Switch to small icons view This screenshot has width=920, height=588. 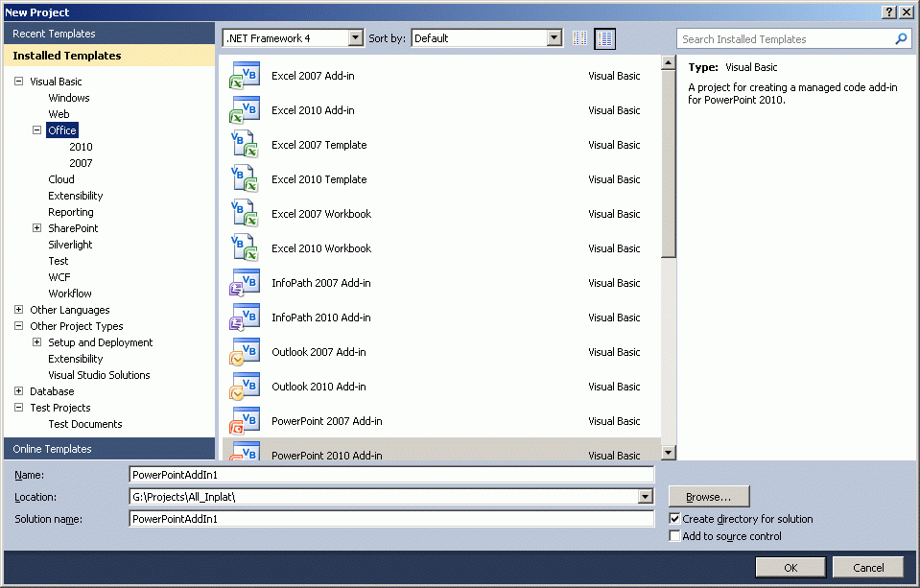(579, 38)
